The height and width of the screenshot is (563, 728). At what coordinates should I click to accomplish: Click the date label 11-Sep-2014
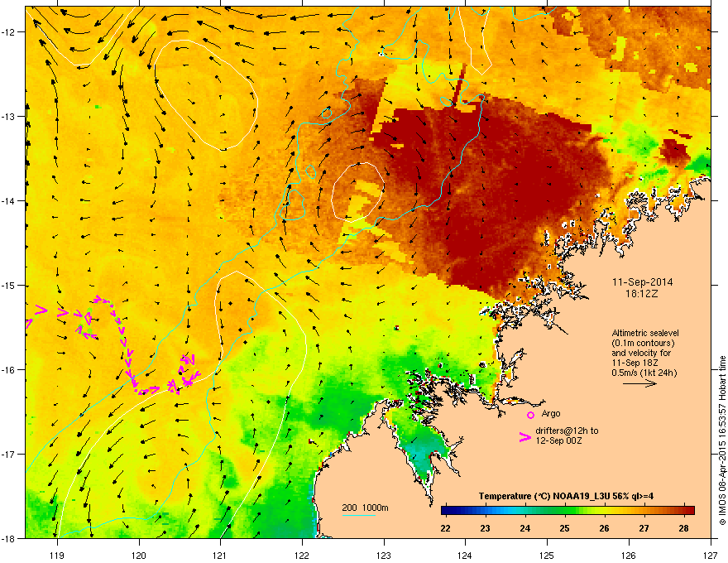coord(643,282)
